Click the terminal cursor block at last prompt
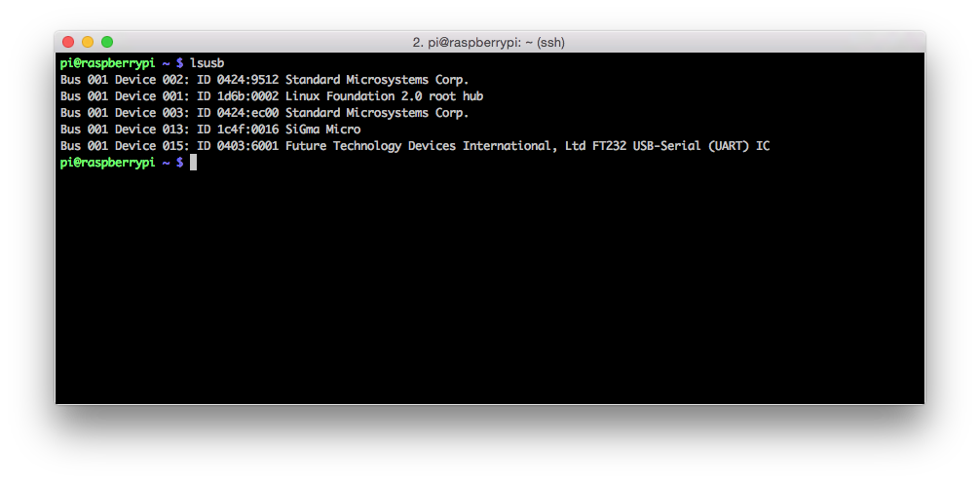The image size is (980, 483). pyautogui.click(x=193, y=163)
